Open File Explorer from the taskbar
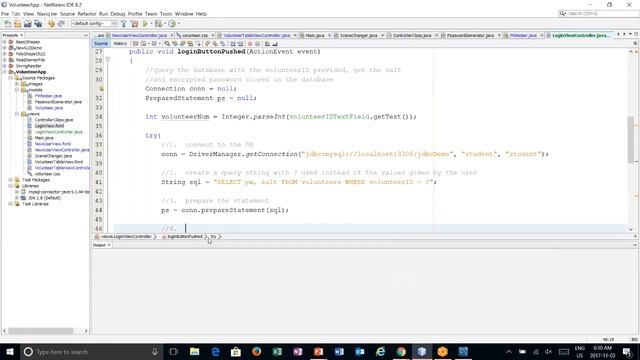Viewport: 640px width, 360px height. point(194,351)
